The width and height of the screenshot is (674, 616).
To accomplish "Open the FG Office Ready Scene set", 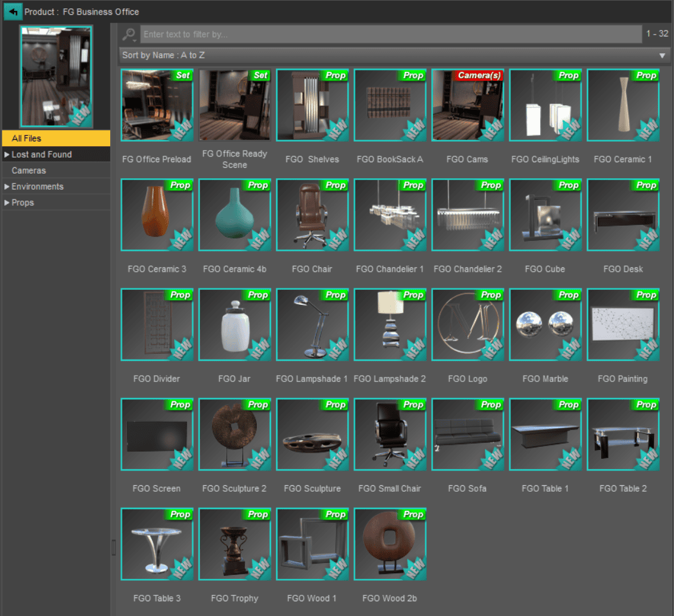I will coord(234,105).
